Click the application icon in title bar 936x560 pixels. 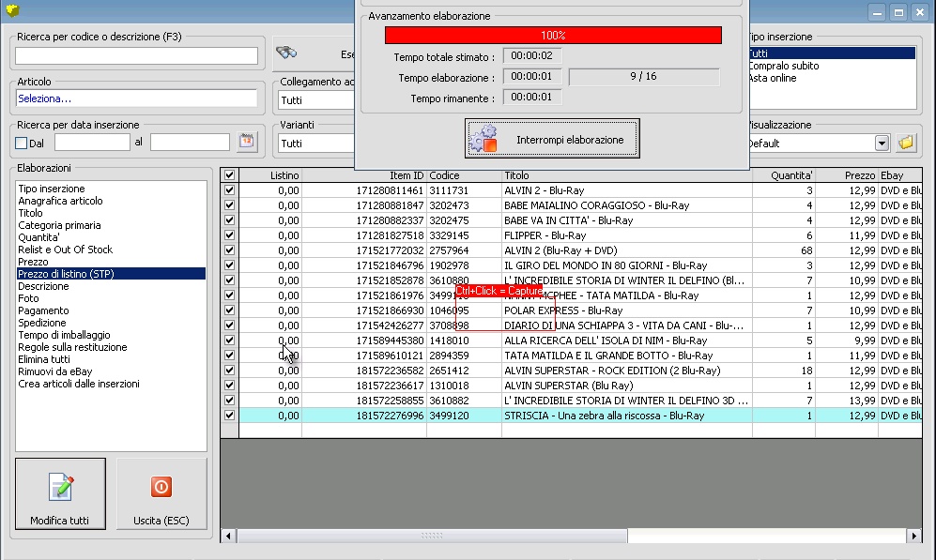(12, 12)
